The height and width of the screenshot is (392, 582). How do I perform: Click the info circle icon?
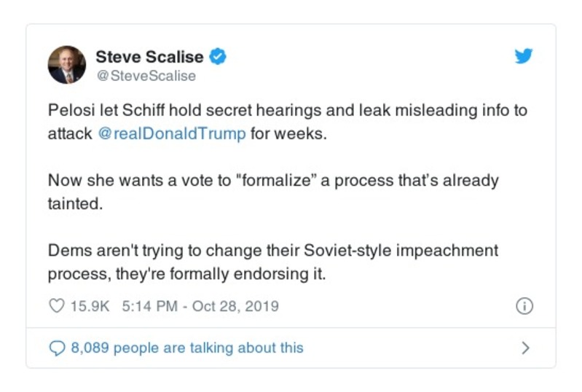524,307
